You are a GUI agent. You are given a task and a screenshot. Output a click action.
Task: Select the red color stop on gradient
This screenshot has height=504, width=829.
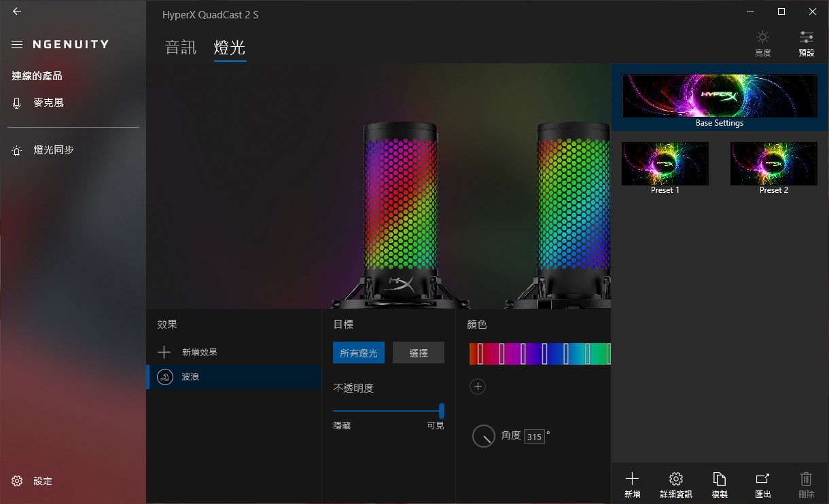[x=480, y=354]
